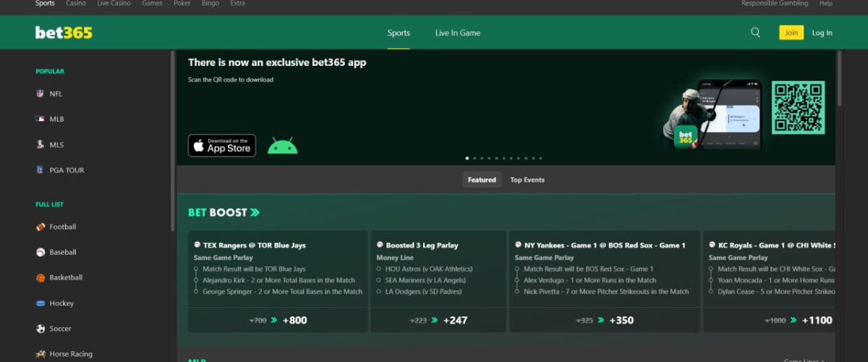Open the Log In link
Screen dimensions: 868x362
(x=822, y=33)
